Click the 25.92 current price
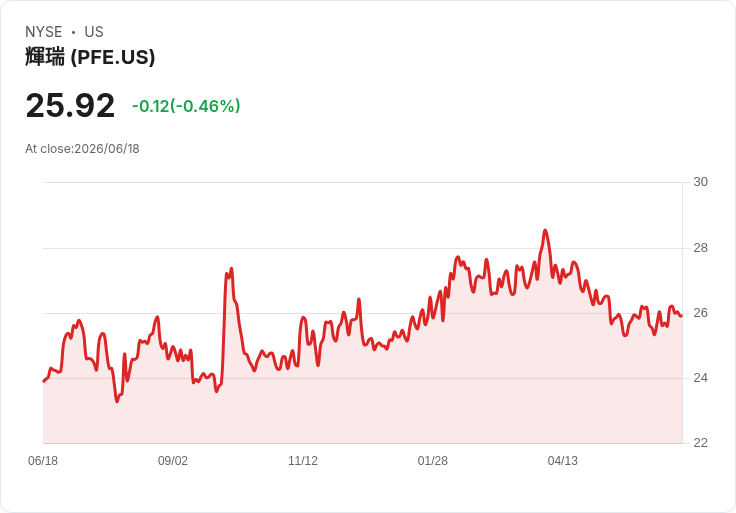The height and width of the screenshot is (513, 736). tap(70, 106)
